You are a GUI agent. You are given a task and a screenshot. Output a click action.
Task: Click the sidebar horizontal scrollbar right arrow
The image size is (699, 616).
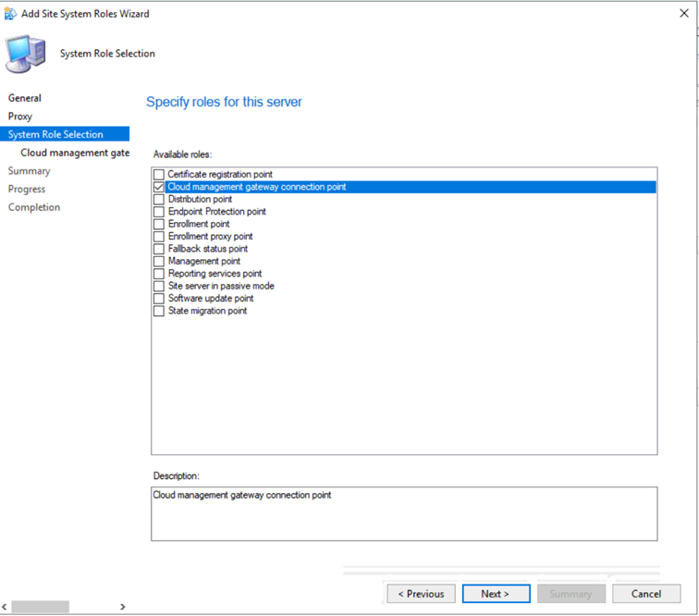coord(123,607)
